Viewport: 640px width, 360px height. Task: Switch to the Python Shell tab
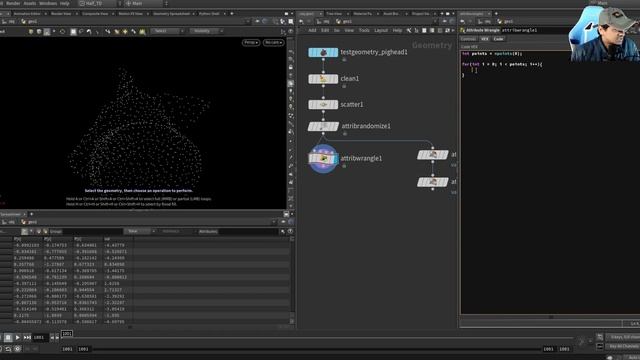(209, 13)
